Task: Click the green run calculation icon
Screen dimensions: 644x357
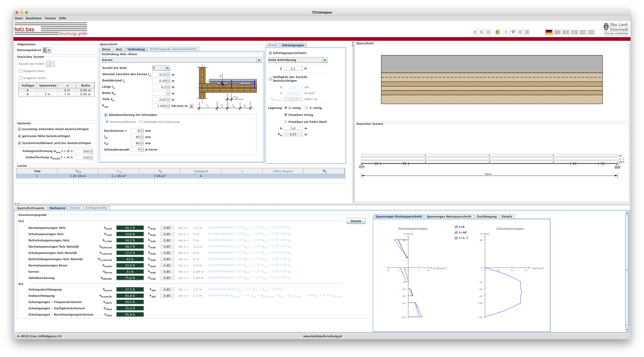Action: 497,32
